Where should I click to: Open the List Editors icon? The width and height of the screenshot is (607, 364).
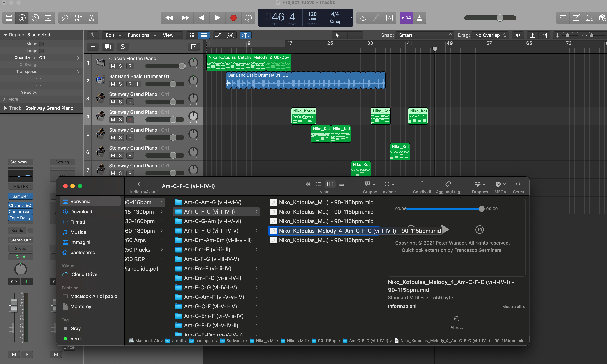pyautogui.click(x=563, y=18)
